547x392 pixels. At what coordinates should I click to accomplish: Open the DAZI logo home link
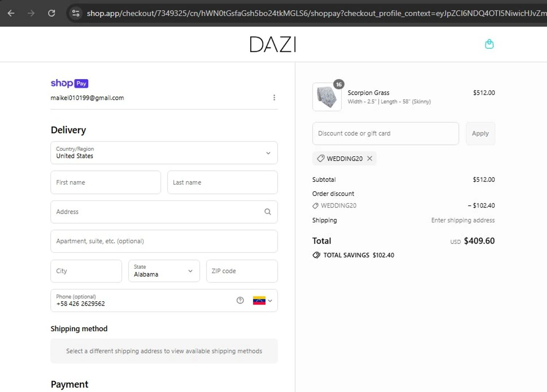273,44
